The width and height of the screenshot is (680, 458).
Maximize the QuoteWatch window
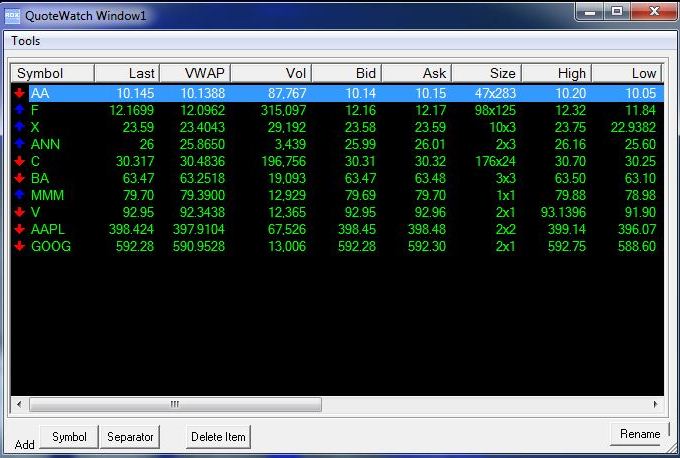(617, 12)
